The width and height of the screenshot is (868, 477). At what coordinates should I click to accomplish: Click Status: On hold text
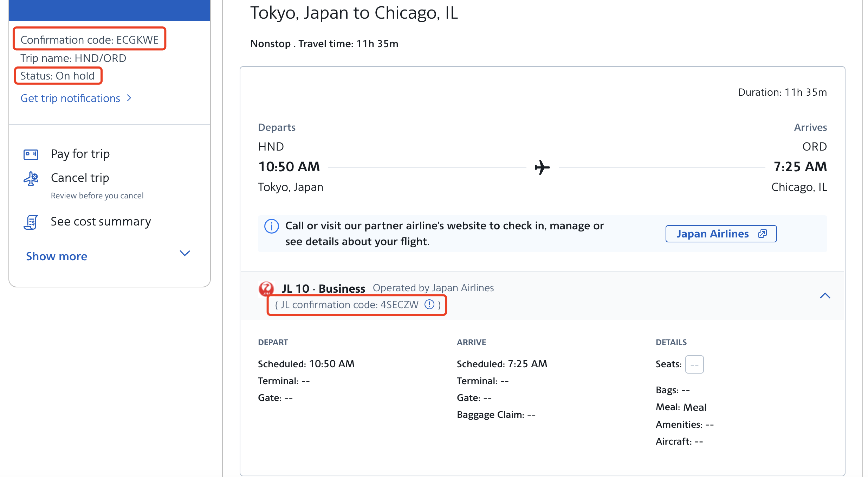pyautogui.click(x=57, y=76)
